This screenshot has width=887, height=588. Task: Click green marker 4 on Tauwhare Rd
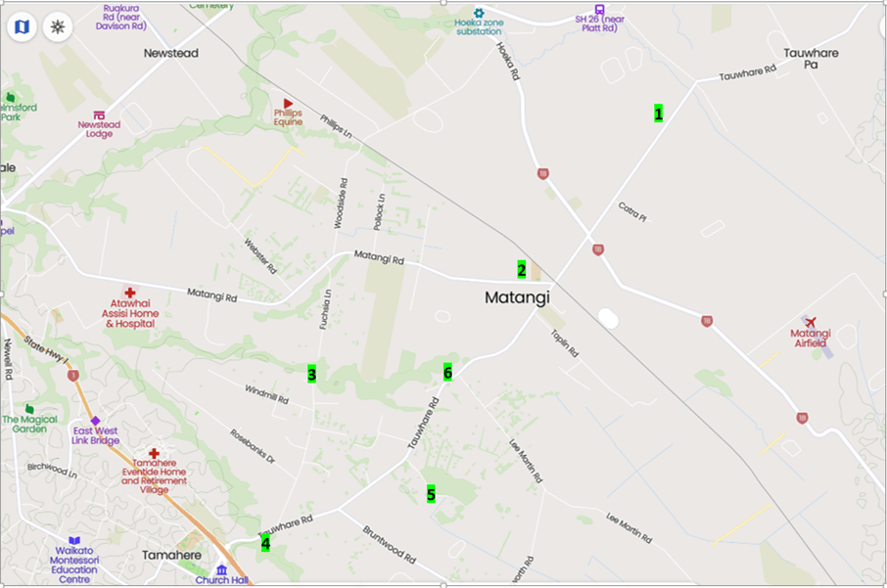pyautogui.click(x=265, y=543)
